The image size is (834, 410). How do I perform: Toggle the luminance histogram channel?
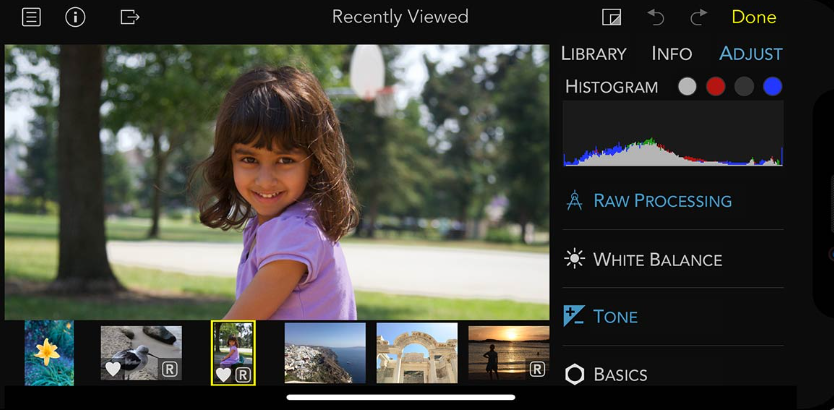687,86
